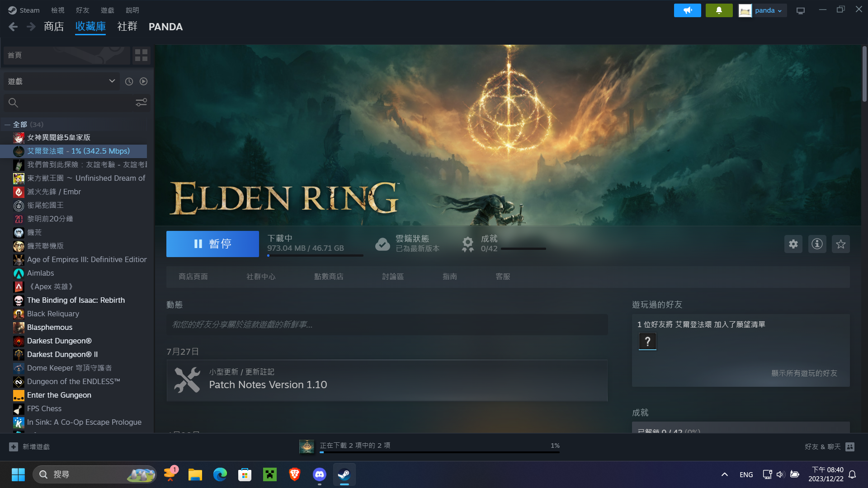Click Big Picture mode monitor icon

pos(801,10)
